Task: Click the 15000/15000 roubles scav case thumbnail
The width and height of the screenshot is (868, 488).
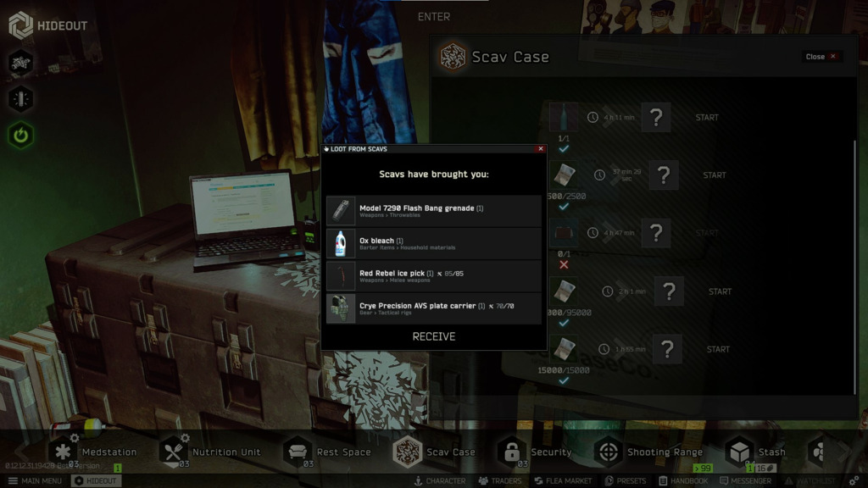Action: [x=564, y=348]
